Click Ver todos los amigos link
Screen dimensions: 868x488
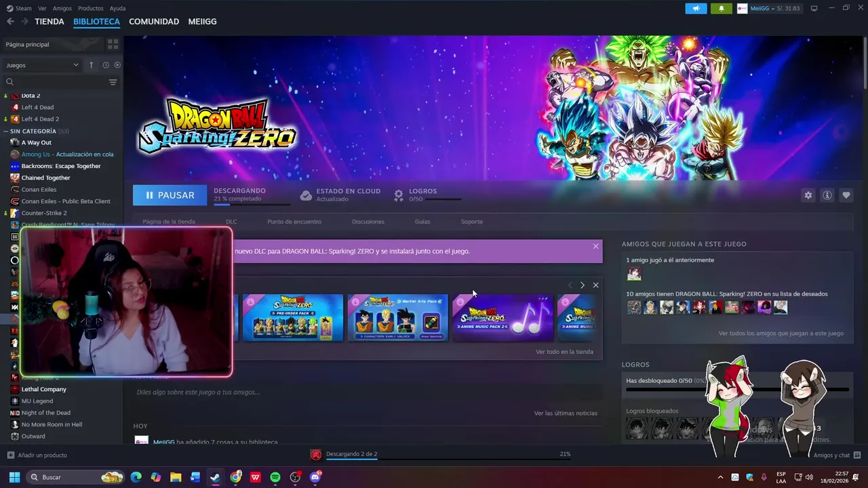781,333
